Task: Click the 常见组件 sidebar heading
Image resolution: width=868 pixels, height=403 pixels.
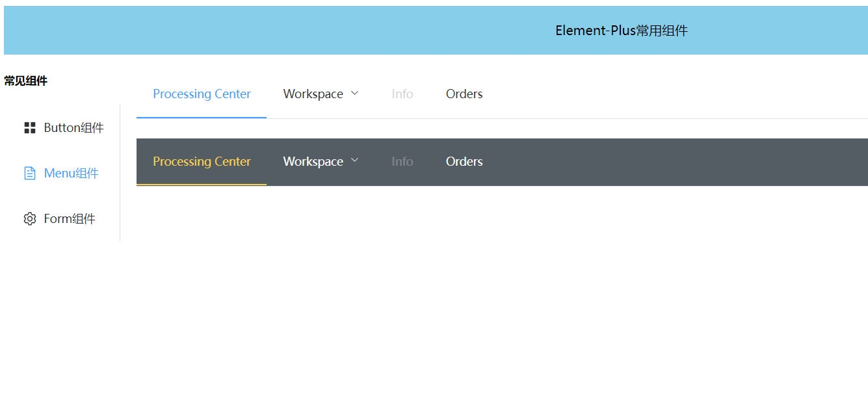Action: pos(26,81)
